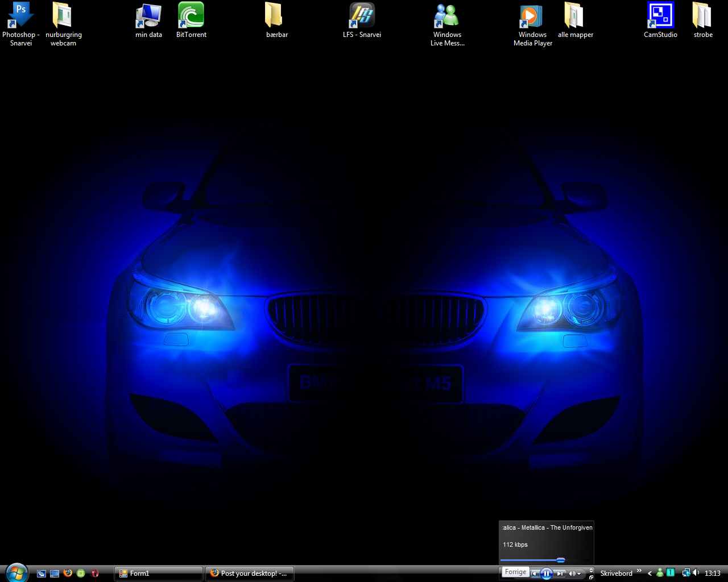The image size is (728, 582).
Task: Pause playback in the media player toolbar
Action: coord(546,573)
